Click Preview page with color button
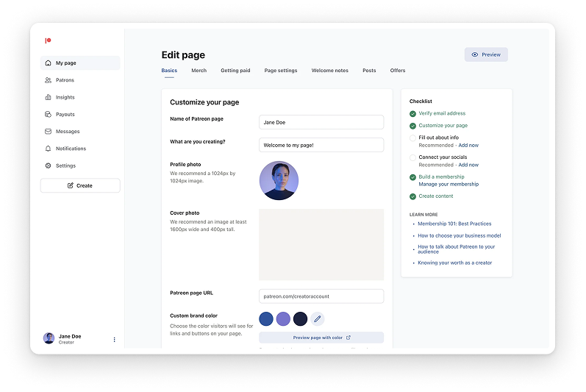 coord(321,338)
